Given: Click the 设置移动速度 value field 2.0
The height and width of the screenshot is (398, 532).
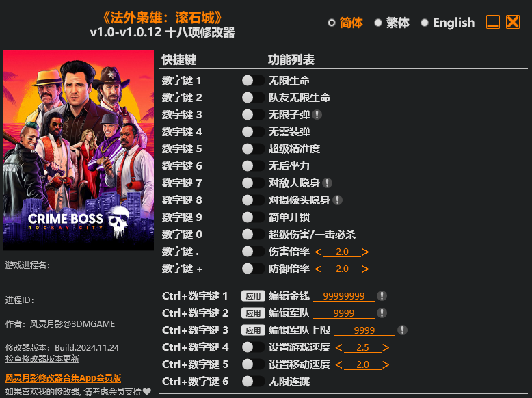Looking at the screenshot, I should coord(362,364).
